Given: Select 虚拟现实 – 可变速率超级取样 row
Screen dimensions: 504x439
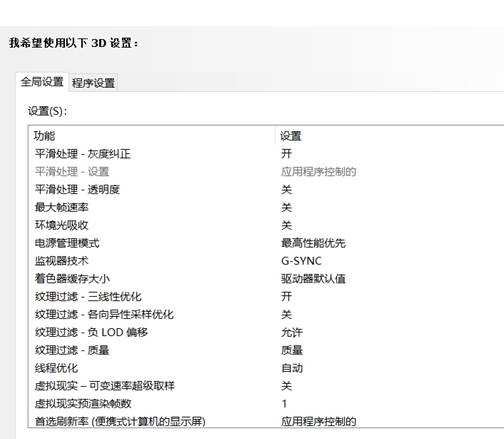Looking at the screenshot, I should 267,386.
